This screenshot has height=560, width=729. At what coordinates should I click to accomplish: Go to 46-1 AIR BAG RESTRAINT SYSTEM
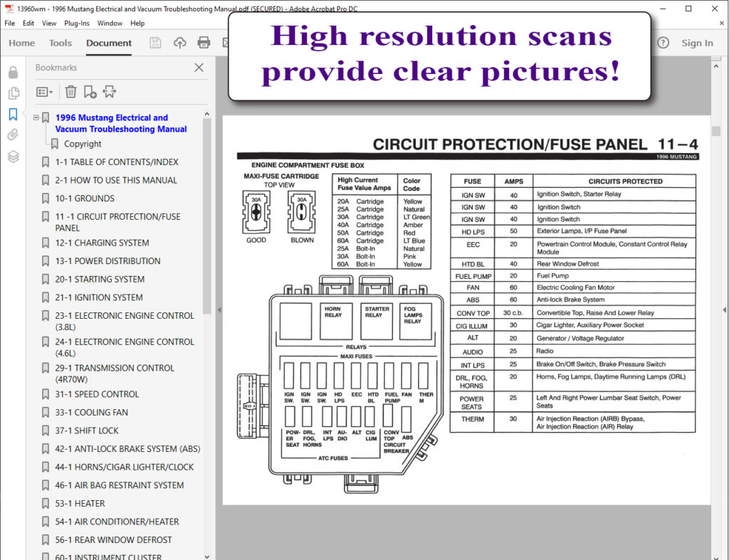(x=120, y=485)
